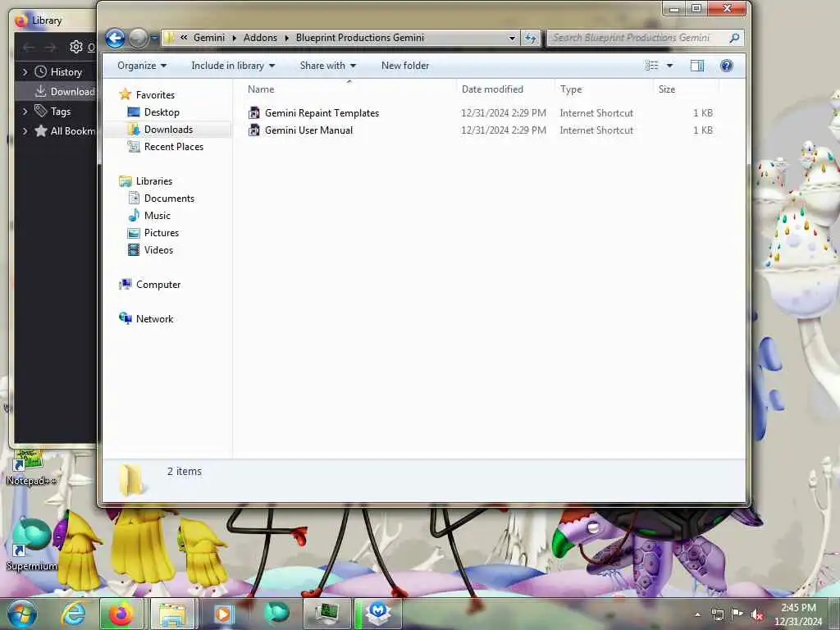Click the Notepad++ desktop shortcut

(x=30, y=467)
